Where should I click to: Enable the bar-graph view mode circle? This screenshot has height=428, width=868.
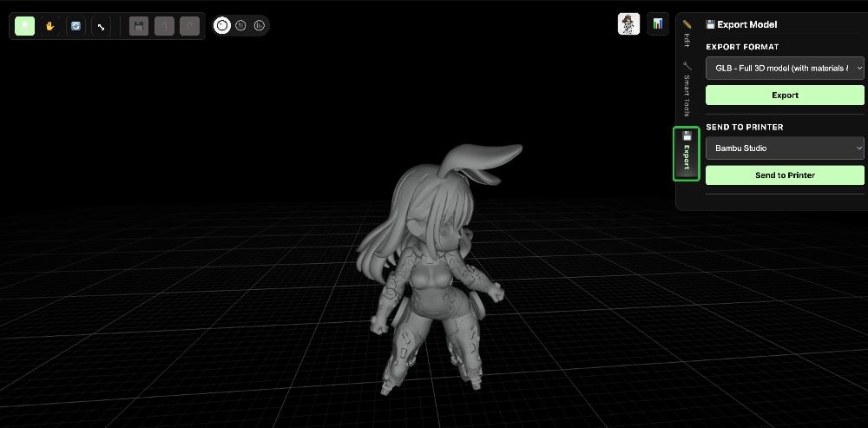click(x=259, y=25)
